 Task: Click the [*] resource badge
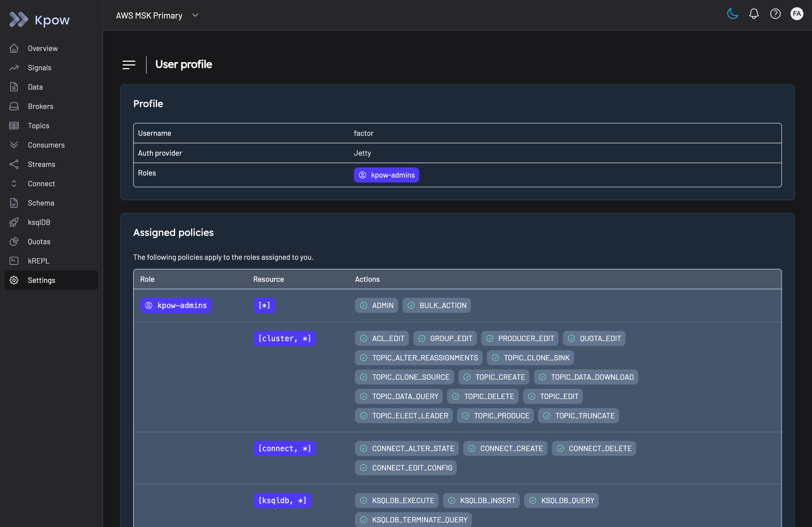click(x=264, y=306)
